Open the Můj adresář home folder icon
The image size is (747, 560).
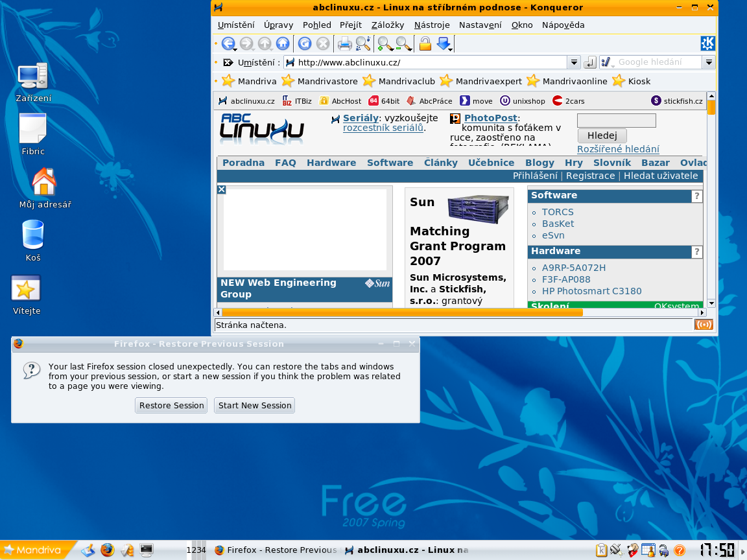pyautogui.click(x=45, y=189)
